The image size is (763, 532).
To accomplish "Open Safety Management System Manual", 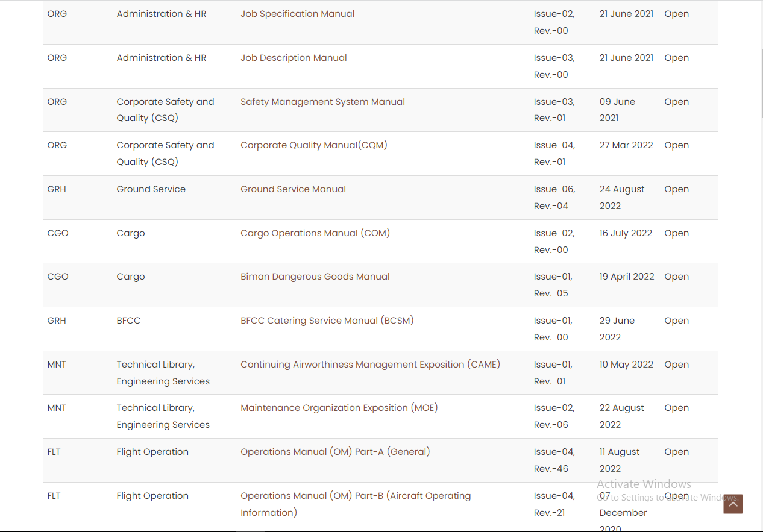I will (322, 102).
